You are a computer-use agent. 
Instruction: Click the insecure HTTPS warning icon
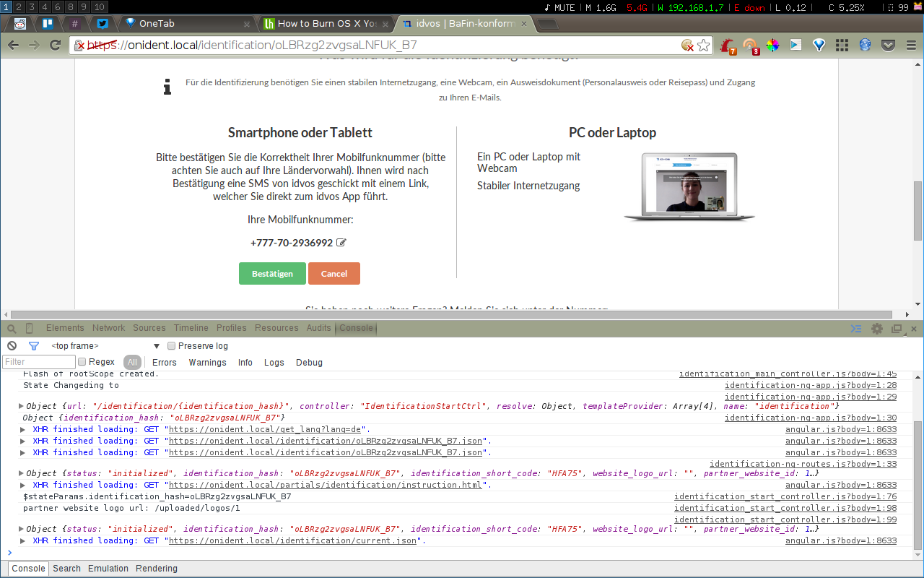80,45
